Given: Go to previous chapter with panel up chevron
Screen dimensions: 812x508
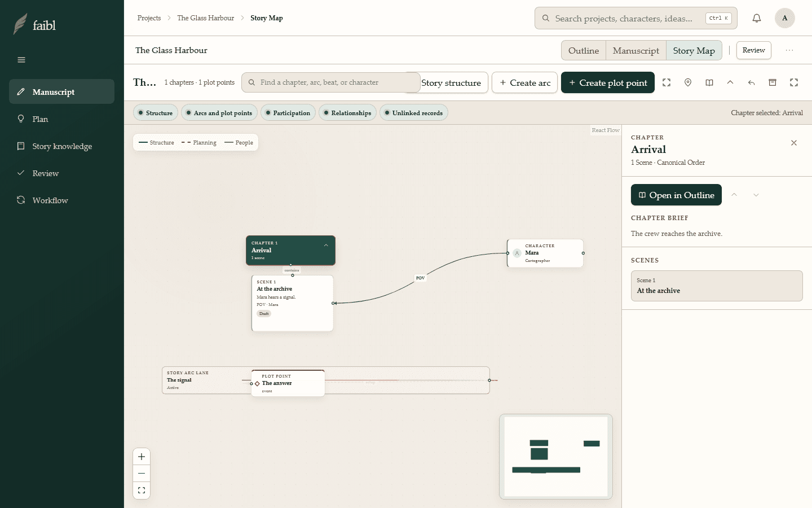Looking at the screenshot, I should click(734, 195).
